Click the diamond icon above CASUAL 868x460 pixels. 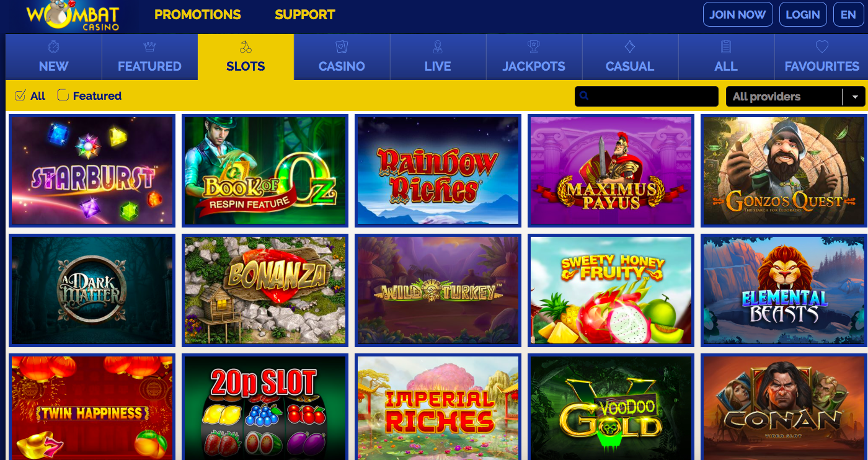tap(630, 46)
